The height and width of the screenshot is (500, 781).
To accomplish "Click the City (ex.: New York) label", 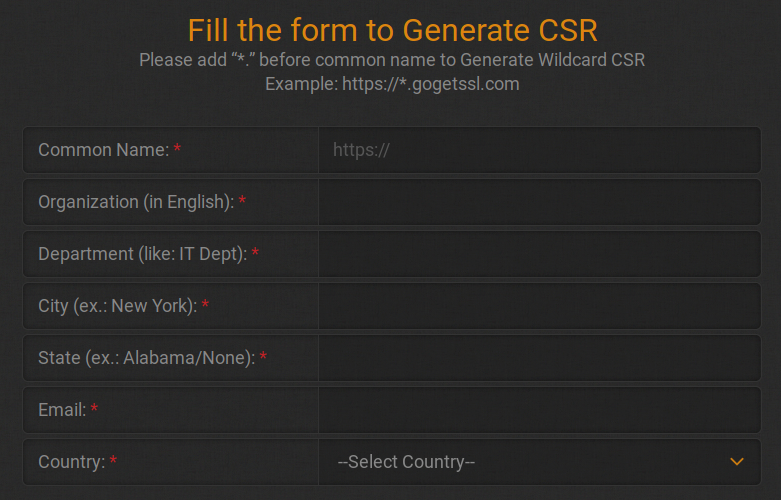I will click(x=117, y=306).
